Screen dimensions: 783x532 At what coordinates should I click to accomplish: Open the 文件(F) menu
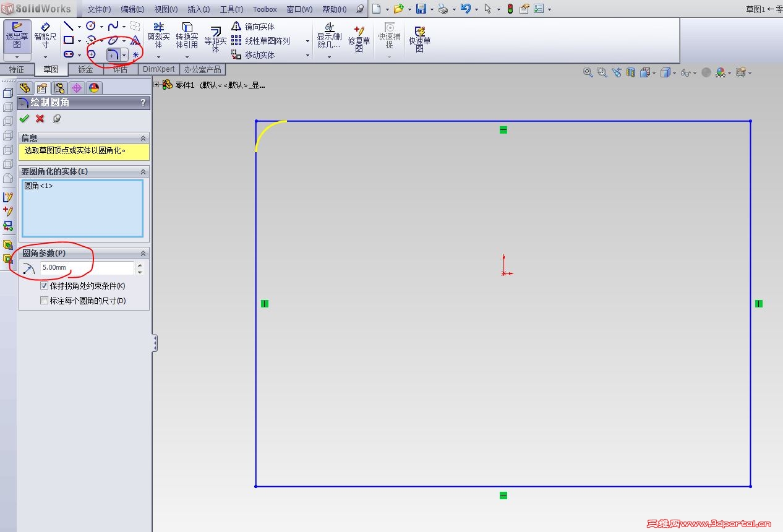(x=99, y=9)
